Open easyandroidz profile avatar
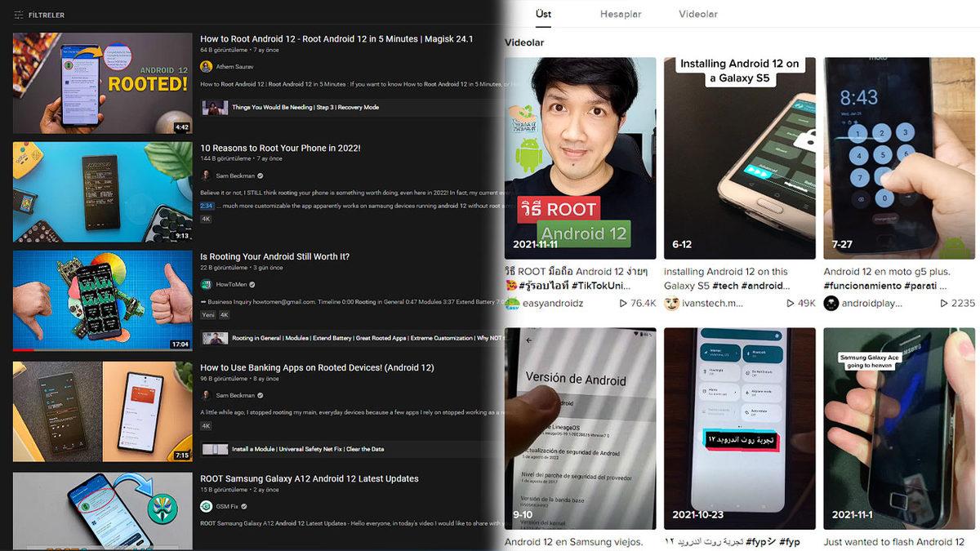The image size is (980, 551). 513,303
